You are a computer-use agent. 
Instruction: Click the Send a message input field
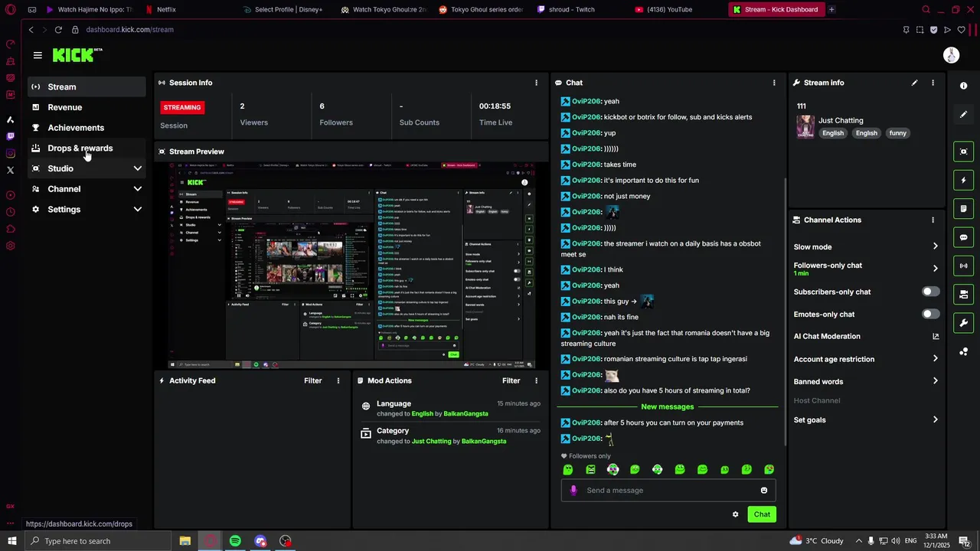click(x=668, y=491)
